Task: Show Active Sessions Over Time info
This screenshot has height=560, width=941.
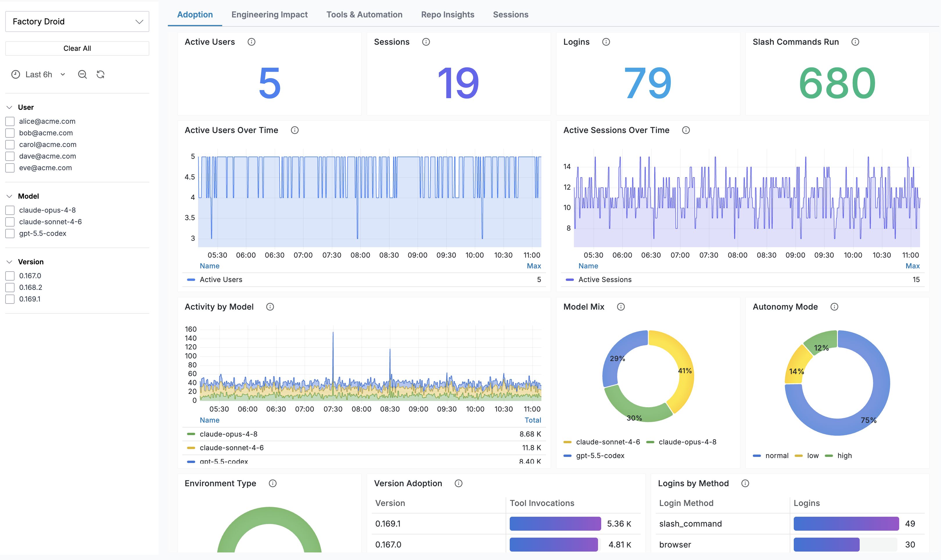Action: pos(686,130)
